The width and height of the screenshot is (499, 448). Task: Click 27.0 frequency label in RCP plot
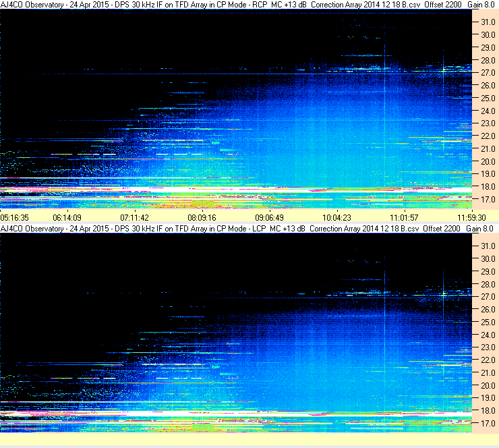[488, 73]
